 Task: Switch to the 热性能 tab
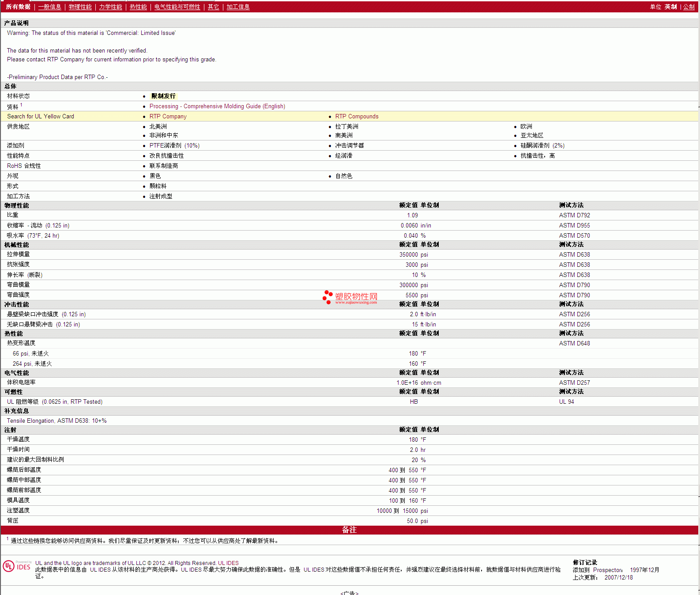click(x=138, y=7)
